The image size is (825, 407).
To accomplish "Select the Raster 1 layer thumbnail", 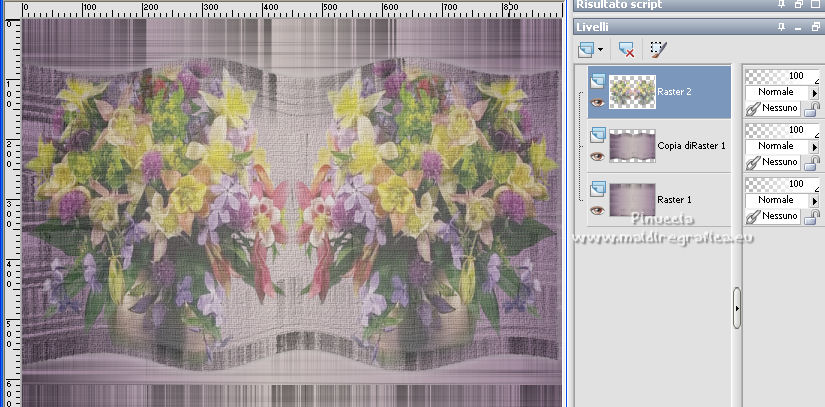I will click(x=632, y=200).
